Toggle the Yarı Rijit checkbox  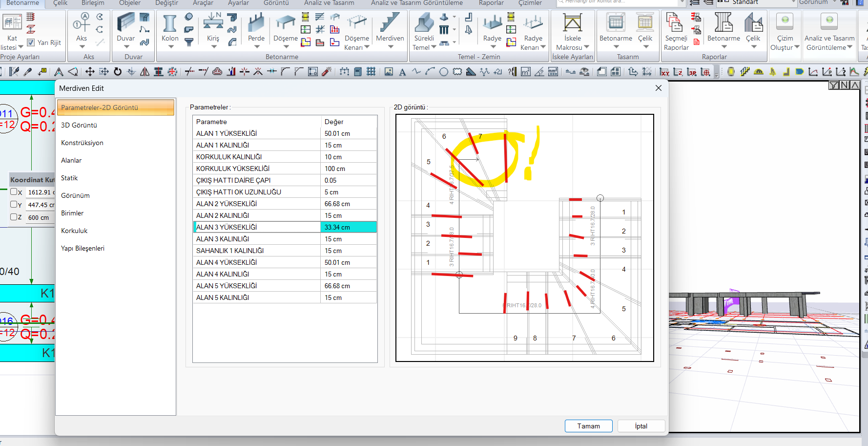31,42
